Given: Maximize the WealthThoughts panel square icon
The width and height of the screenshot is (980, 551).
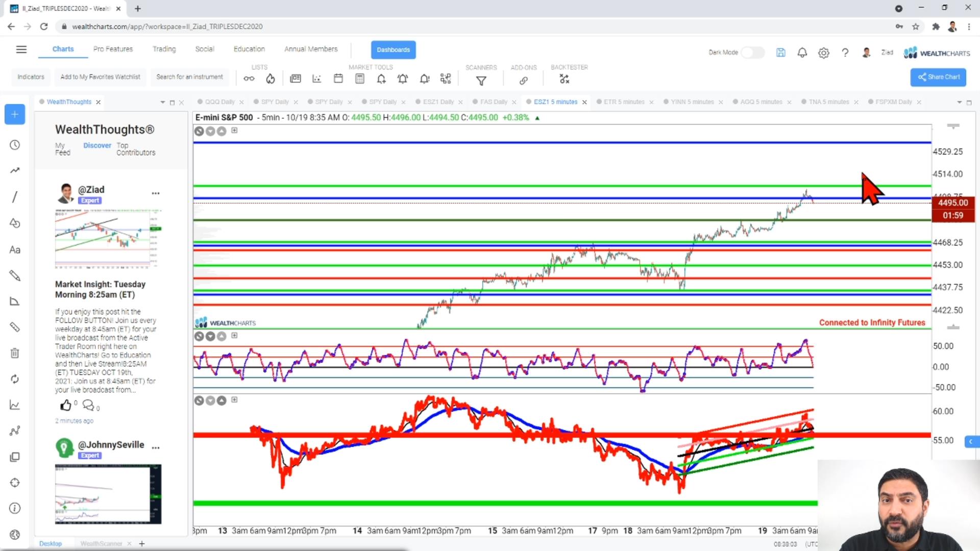Looking at the screenshot, I should [172, 103].
